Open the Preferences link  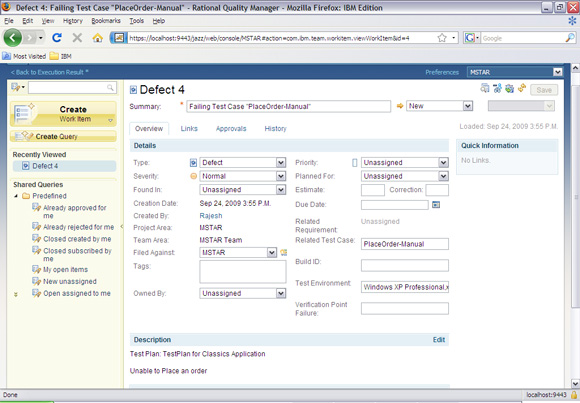point(442,72)
